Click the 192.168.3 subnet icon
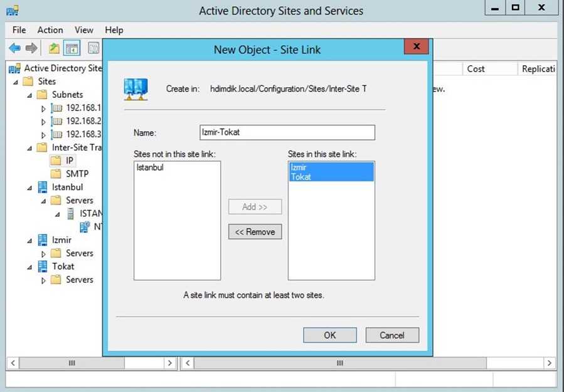 tap(56, 134)
